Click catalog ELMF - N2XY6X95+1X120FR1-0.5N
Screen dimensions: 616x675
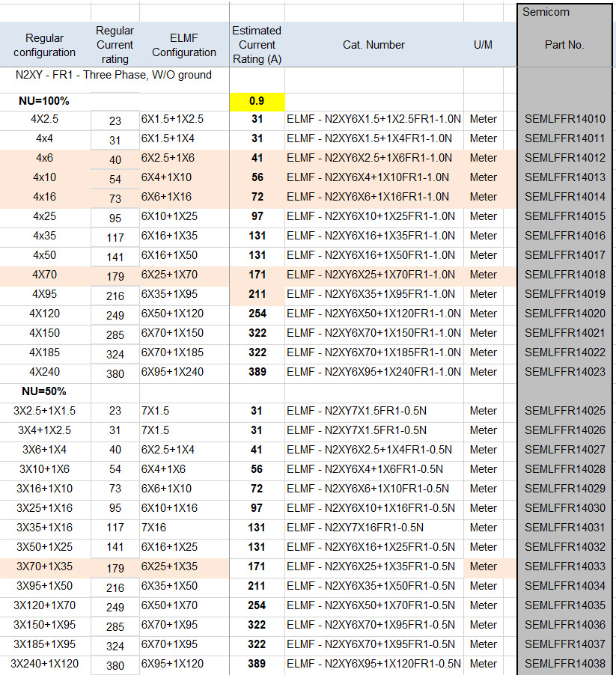374,663
